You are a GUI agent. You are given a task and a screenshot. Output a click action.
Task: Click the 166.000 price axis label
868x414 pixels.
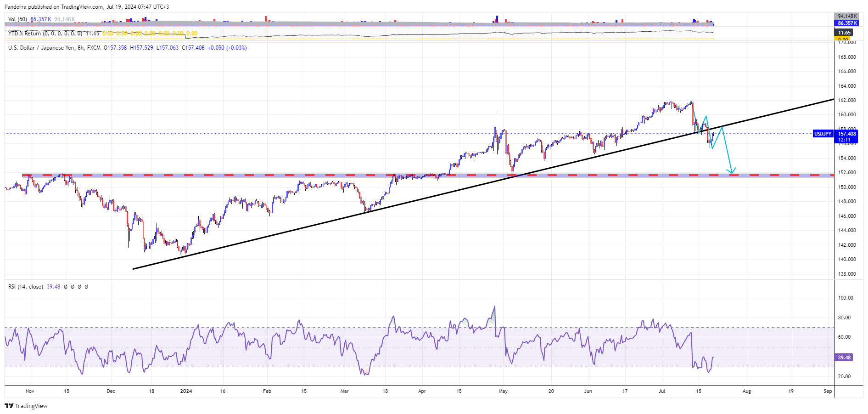point(847,71)
